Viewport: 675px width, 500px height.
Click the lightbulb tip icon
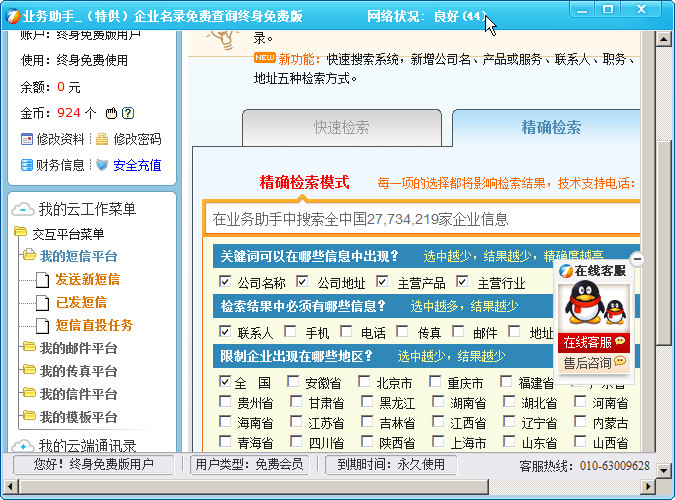(x=223, y=40)
